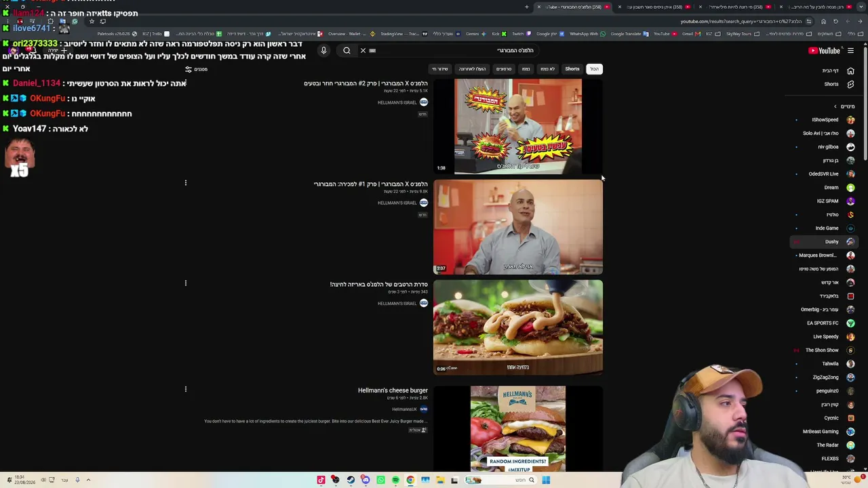Open the Marques Brownlee subscription
The width and height of the screenshot is (868, 488).
(825, 256)
